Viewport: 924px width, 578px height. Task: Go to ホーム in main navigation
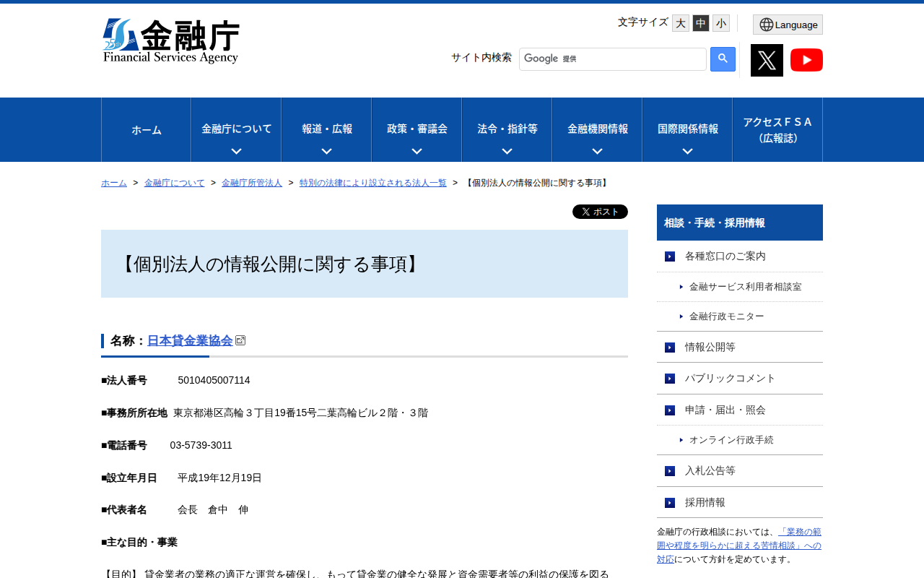147,130
